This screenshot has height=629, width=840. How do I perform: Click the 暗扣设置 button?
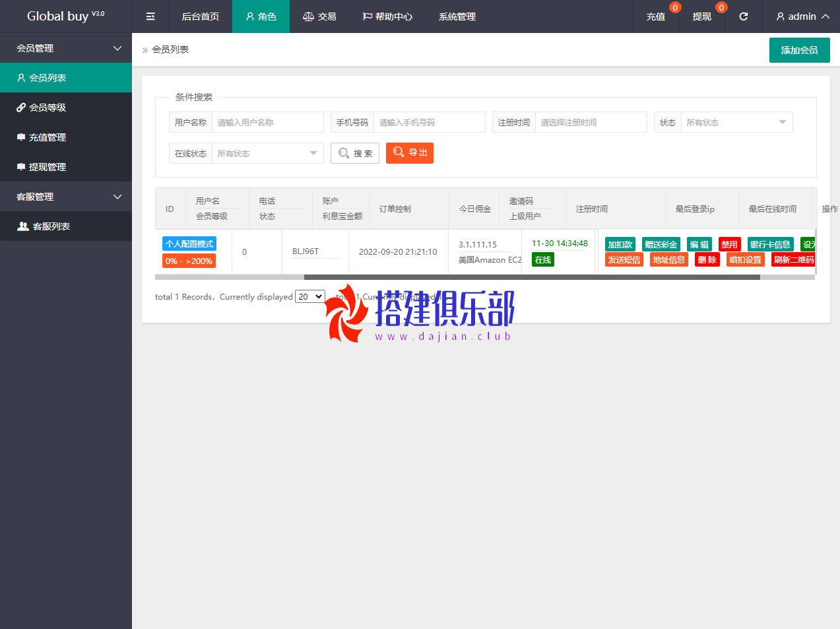pos(745,259)
